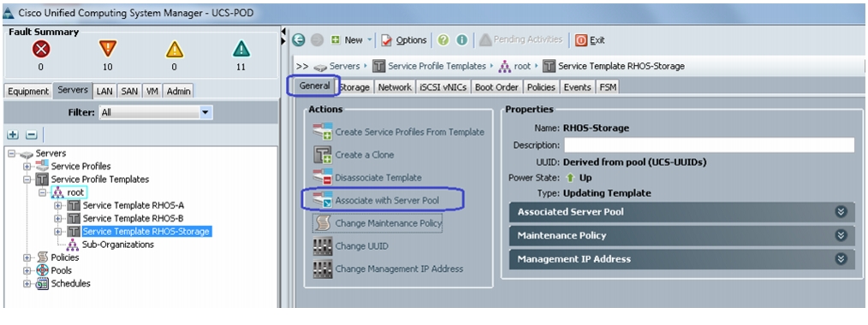Expand Management IP Address section
This screenshot has width=868, height=325.
point(841,258)
